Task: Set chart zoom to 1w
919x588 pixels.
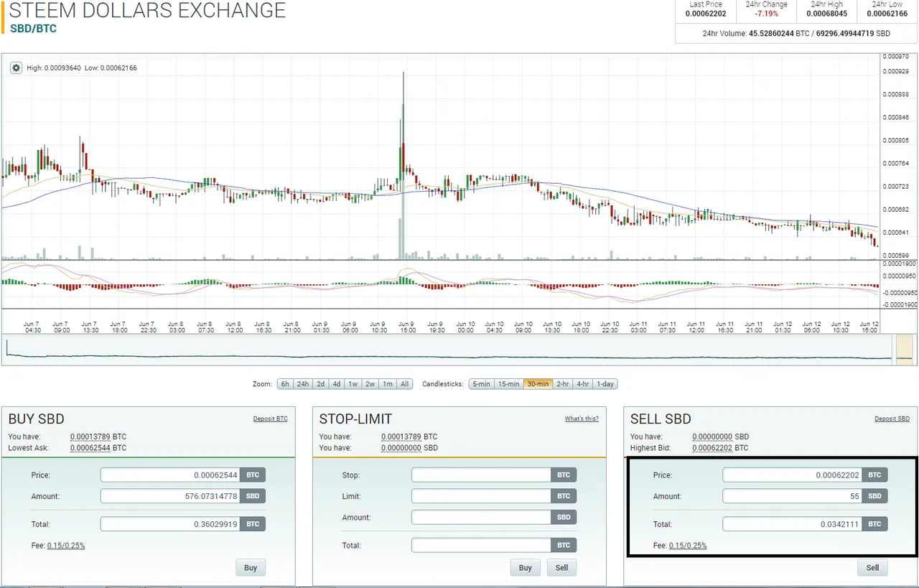Action: coord(353,384)
